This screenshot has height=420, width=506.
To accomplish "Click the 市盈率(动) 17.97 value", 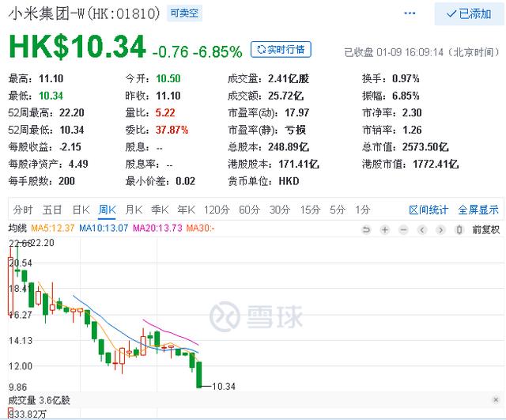I will [297, 112].
